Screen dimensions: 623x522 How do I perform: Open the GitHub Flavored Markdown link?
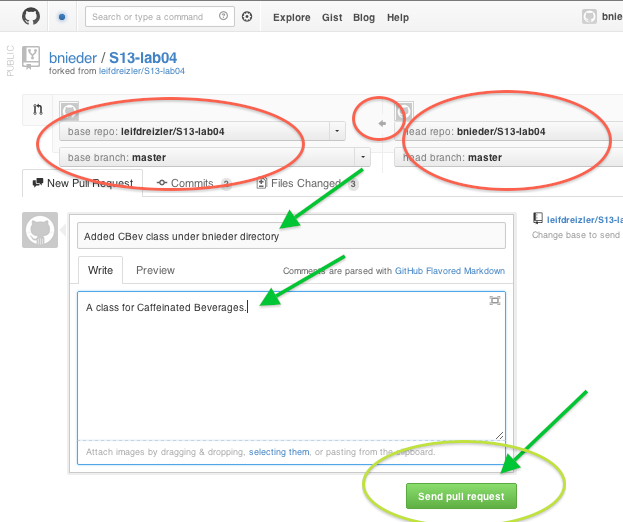(450, 271)
